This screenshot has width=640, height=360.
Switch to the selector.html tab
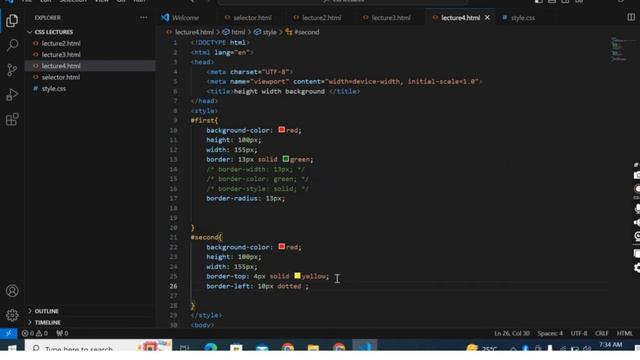[x=248, y=18]
